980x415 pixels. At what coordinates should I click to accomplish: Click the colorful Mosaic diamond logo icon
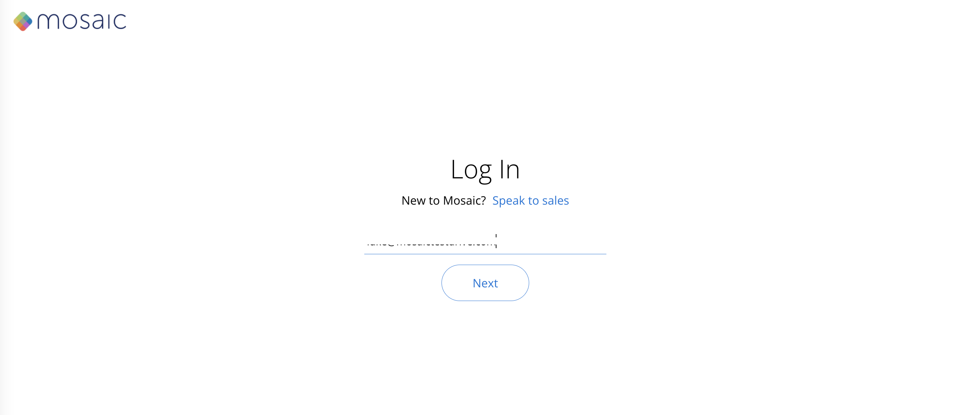pos(23,21)
